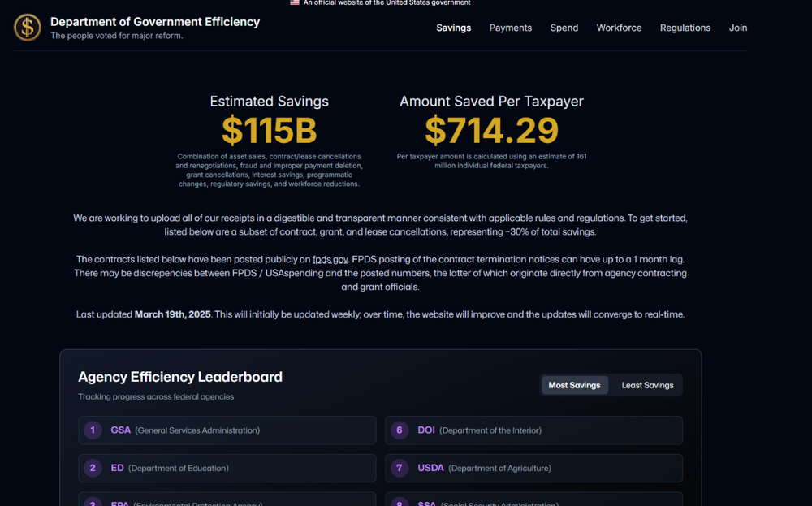Navigate to Workforce
This screenshot has height=506, width=812.
pos(619,28)
